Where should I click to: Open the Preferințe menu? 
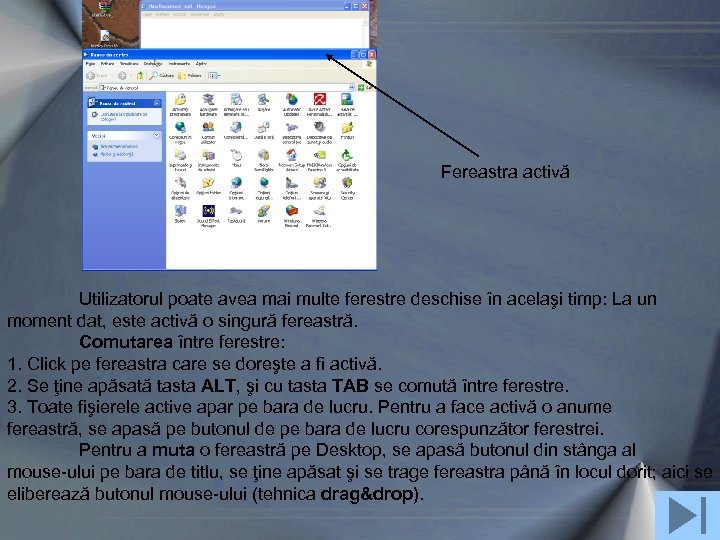[x=153, y=63]
